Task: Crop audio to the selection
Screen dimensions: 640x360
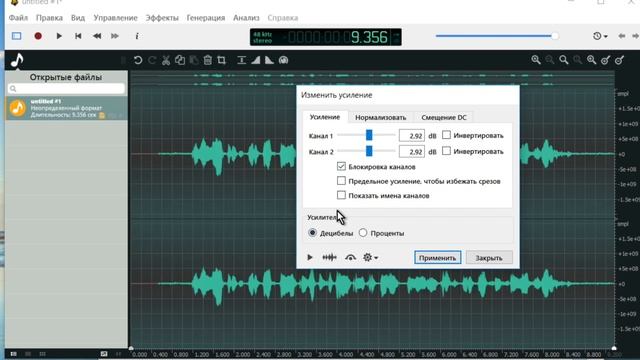Action: 221,60
